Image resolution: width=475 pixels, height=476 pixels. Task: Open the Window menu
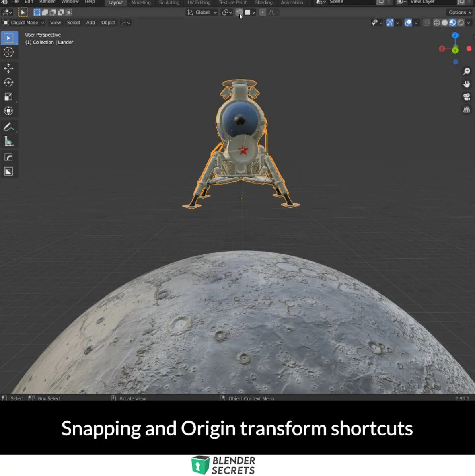(70, 2)
